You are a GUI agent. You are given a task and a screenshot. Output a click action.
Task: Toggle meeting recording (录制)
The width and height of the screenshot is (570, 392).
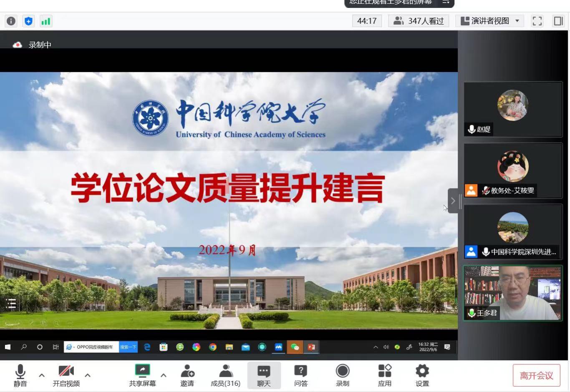point(342,375)
